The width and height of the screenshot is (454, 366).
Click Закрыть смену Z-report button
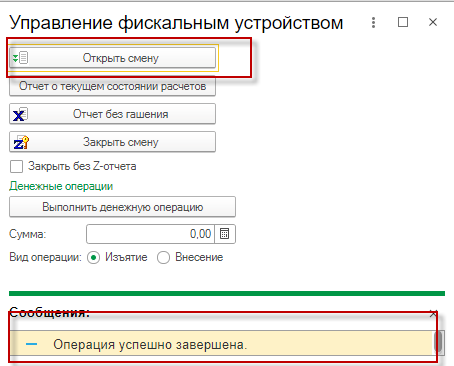[x=112, y=142]
